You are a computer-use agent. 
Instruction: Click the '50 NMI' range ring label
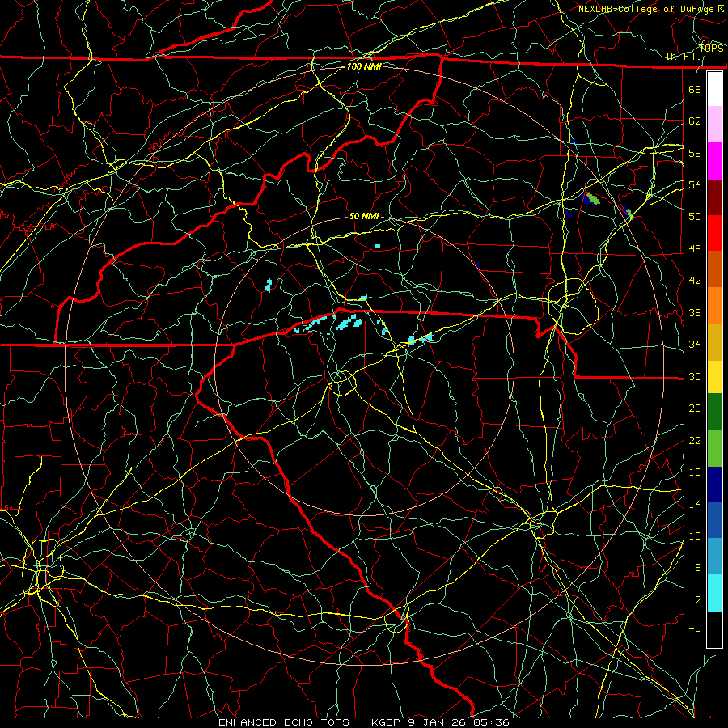click(x=364, y=216)
